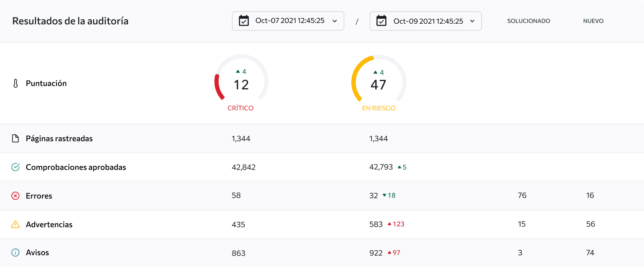This screenshot has height=267, width=644.
Task: Click the CRÍTICO status label
Action: pos(240,108)
